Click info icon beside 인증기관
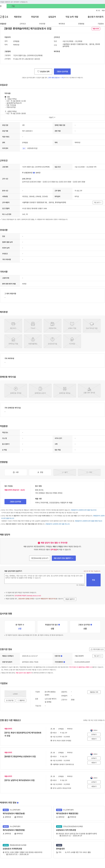105x868 pixels. (x=61, y=656)
